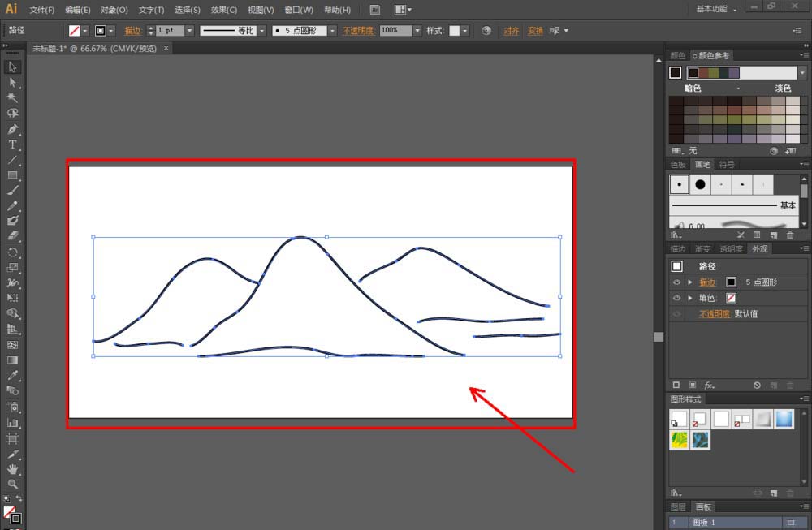Select the Magic Wand tool

[12, 98]
